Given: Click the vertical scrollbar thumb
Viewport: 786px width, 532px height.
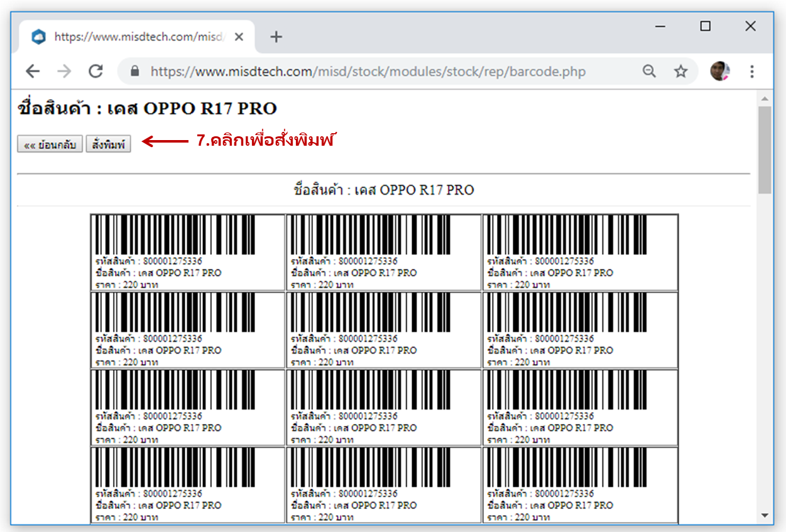Looking at the screenshot, I should [x=765, y=150].
